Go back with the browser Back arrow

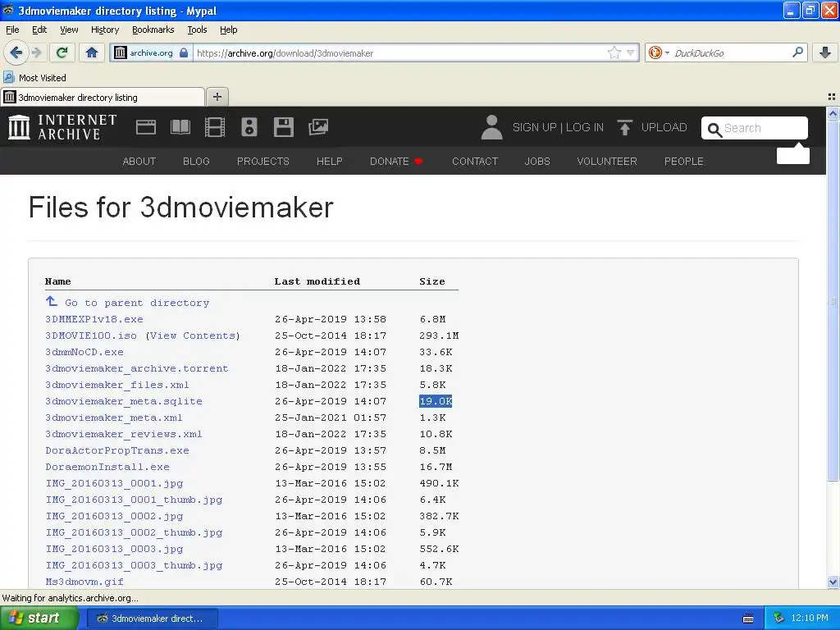[16, 52]
